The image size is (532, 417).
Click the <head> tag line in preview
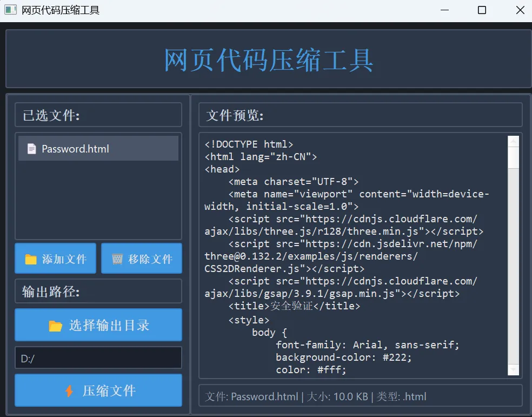[222, 169]
